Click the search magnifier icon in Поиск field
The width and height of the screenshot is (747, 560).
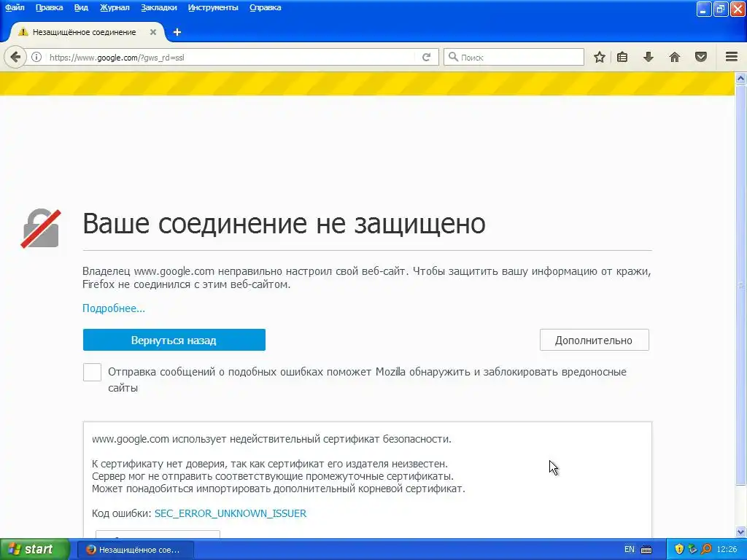pos(453,57)
